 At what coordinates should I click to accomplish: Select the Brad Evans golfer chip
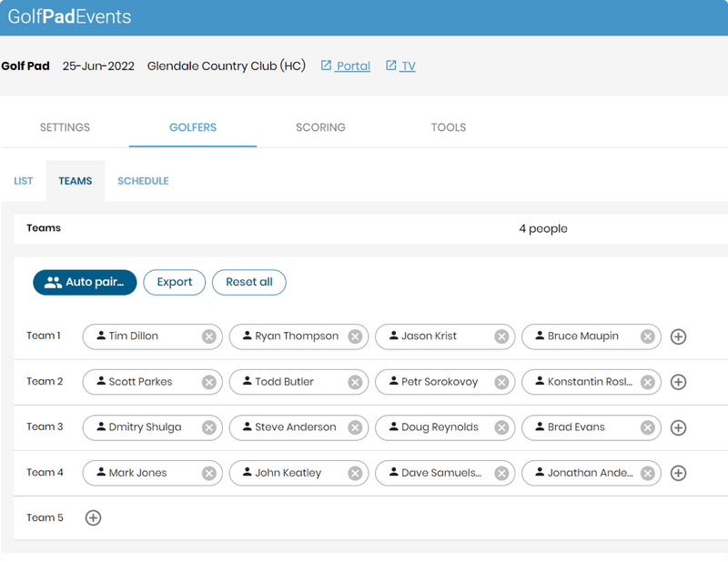point(591,427)
